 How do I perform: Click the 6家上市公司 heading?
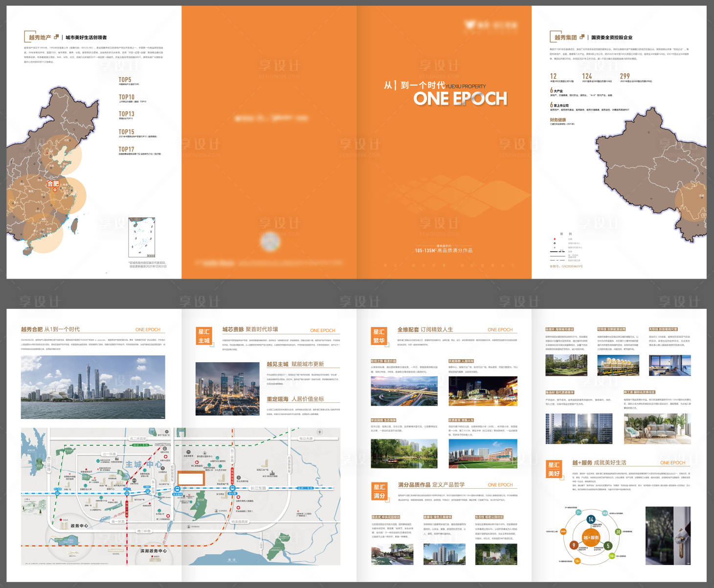point(559,105)
